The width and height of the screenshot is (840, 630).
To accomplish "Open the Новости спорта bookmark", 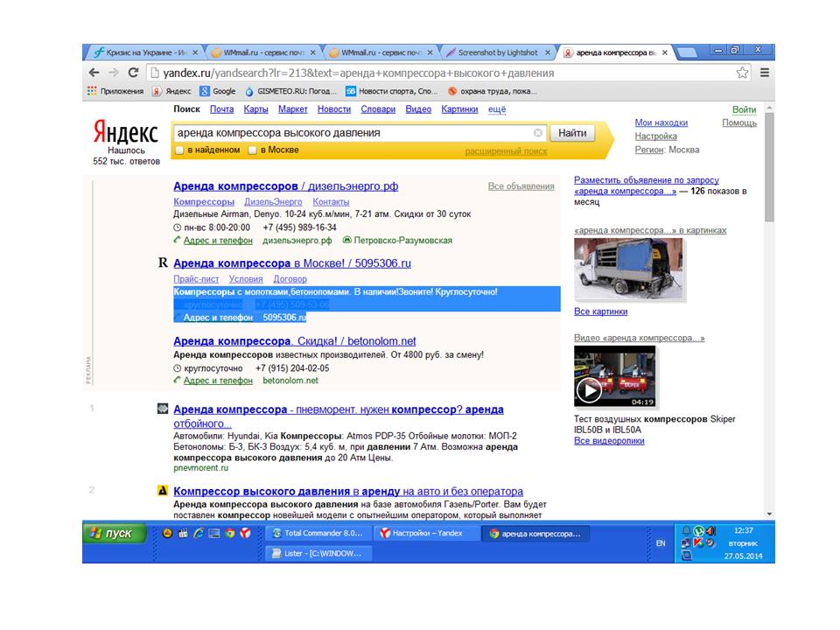I will tap(392, 91).
